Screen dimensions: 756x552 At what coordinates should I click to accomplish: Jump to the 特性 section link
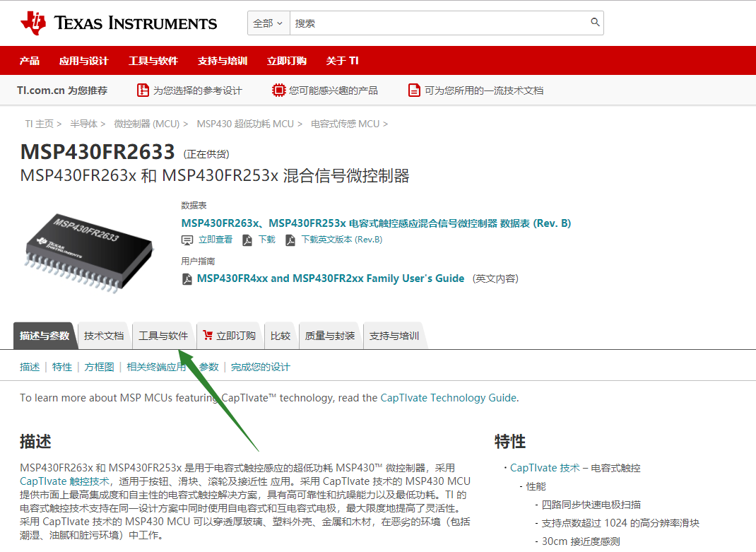pos(61,368)
